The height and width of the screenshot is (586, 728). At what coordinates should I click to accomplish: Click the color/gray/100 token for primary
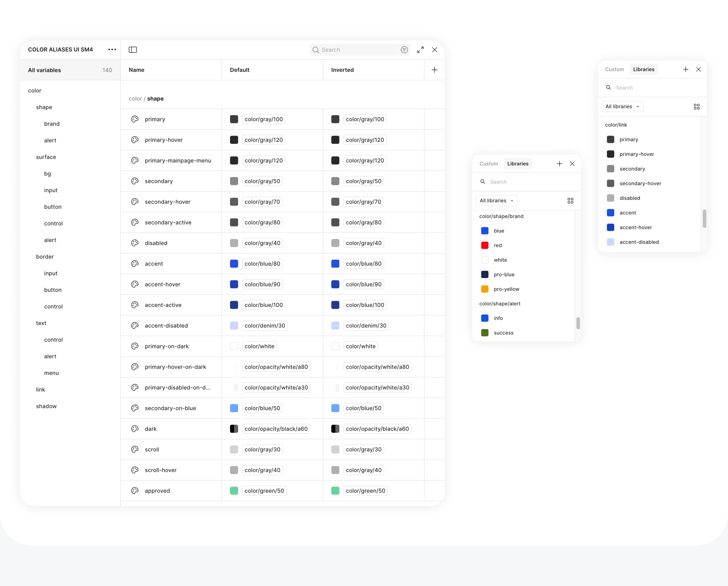pyautogui.click(x=263, y=119)
